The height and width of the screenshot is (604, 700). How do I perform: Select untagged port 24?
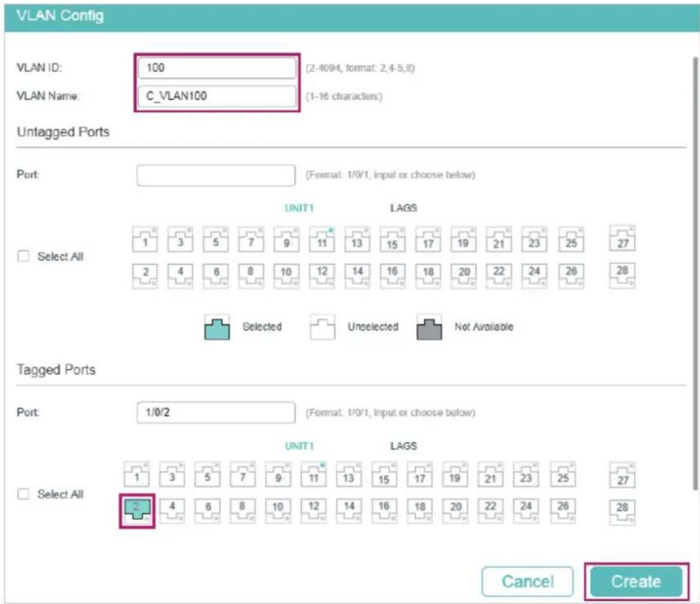(534, 275)
